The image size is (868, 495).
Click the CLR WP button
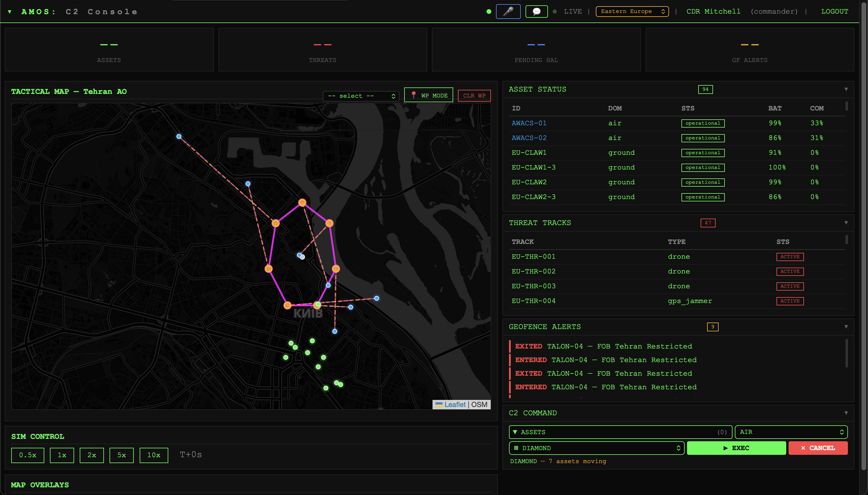pos(474,96)
